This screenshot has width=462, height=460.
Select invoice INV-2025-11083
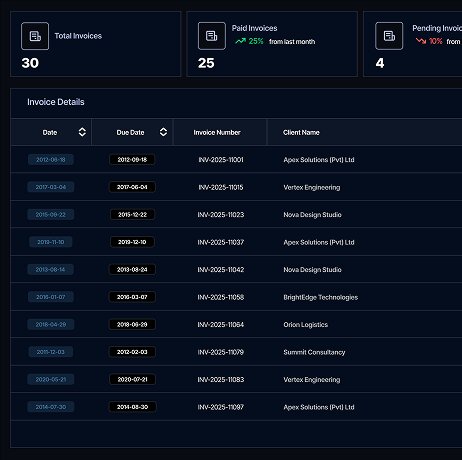point(221,380)
